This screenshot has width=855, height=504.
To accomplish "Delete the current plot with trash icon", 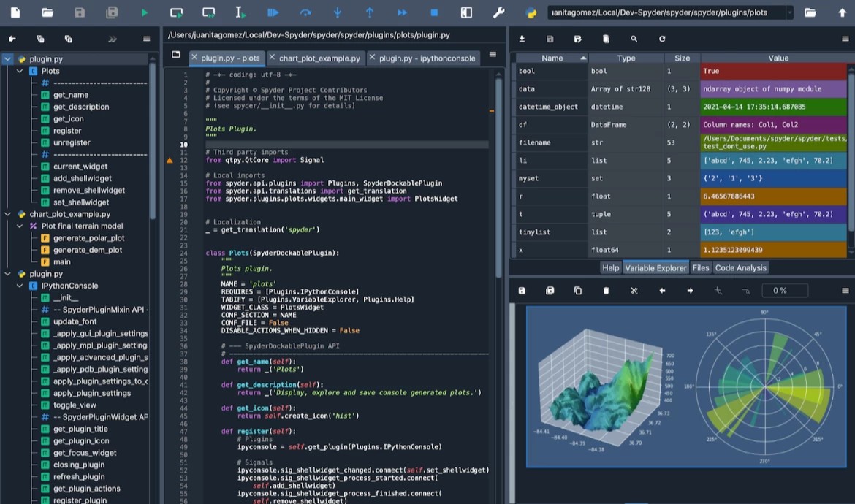I will (606, 290).
